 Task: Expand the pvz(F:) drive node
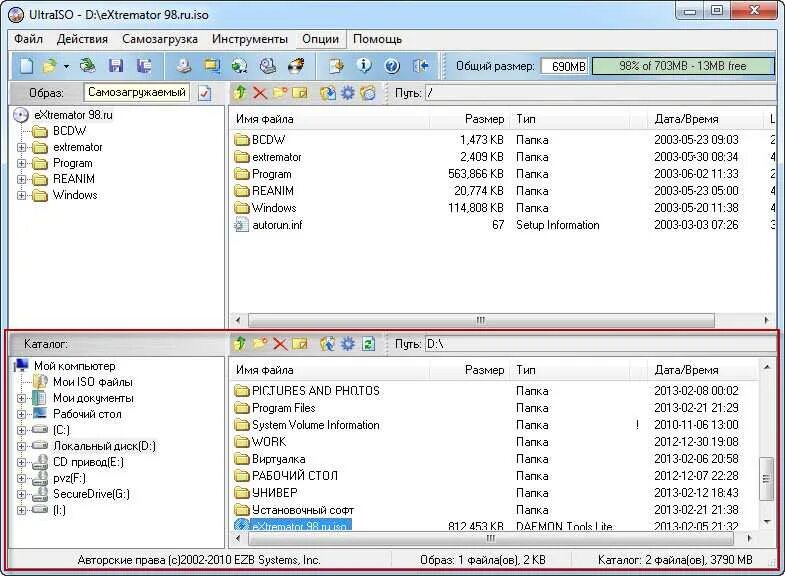pyautogui.click(x=21, y=478)
